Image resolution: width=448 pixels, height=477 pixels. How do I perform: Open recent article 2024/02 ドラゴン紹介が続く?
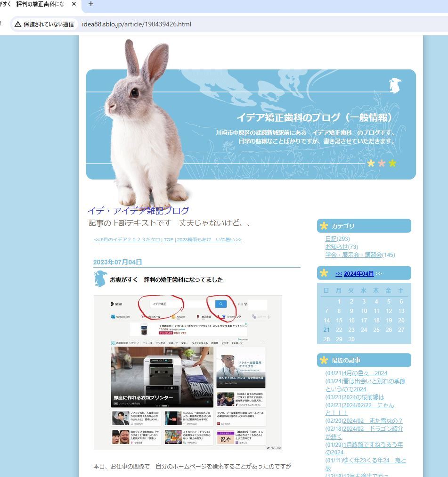click(364, 433)
